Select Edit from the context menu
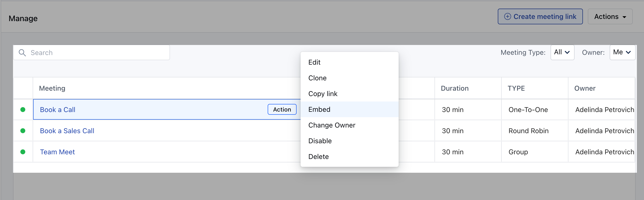 [x=314, y=62]
